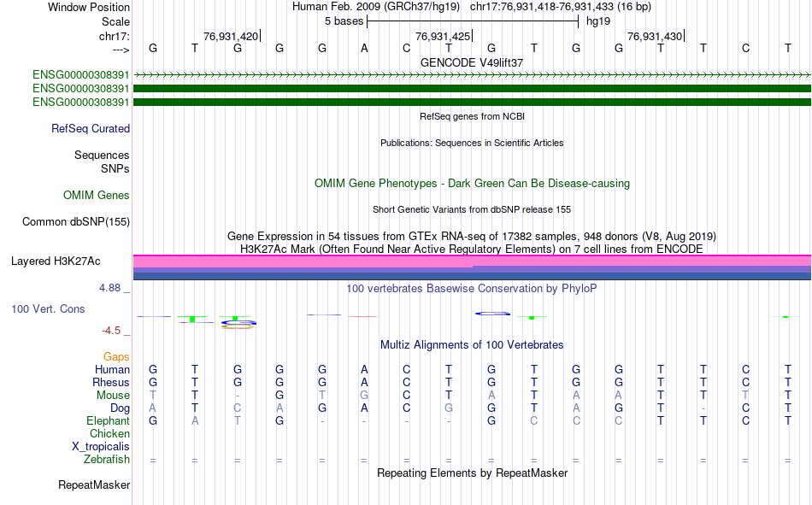This screenshot has width=812, height=505.
Task: Click the chr17: ruler label
Action: (x=114, y=36)
